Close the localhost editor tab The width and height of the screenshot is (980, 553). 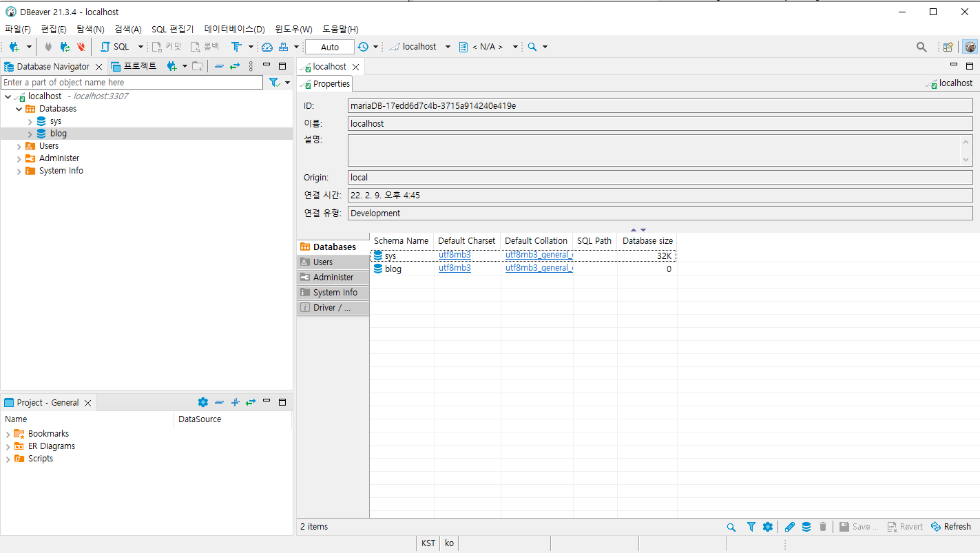coord(355,67)
